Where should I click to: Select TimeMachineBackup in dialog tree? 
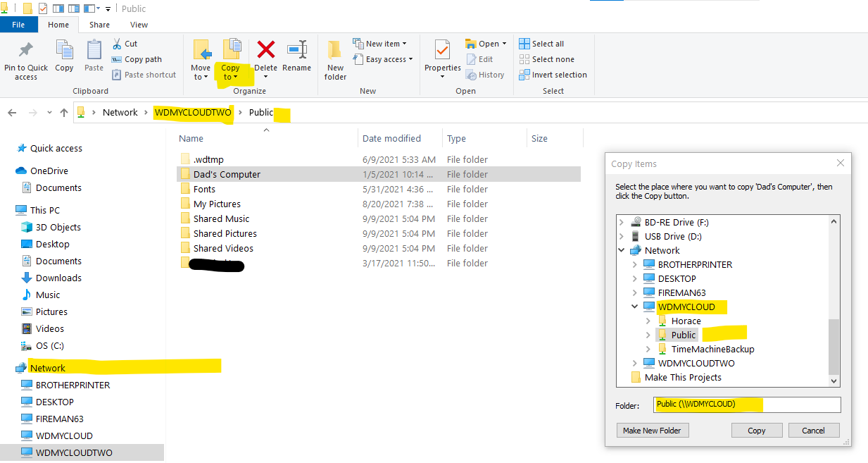point(712,349)
